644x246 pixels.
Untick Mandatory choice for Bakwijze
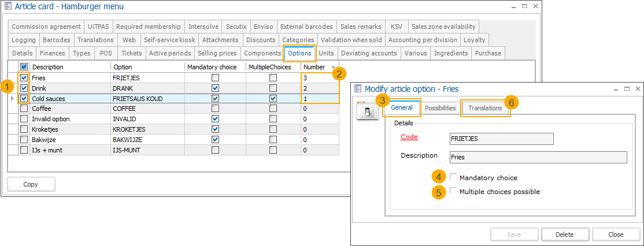point(215,140)
